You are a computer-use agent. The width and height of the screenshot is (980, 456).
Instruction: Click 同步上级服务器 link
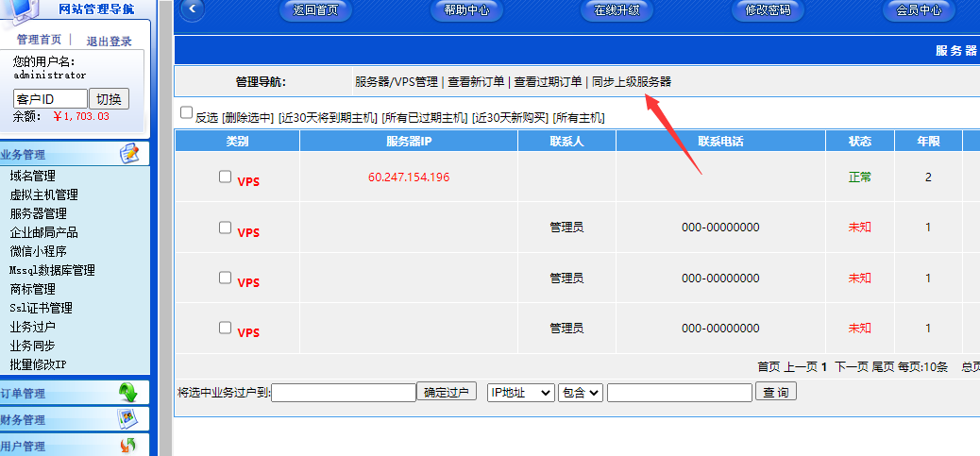tap(631, 82)
